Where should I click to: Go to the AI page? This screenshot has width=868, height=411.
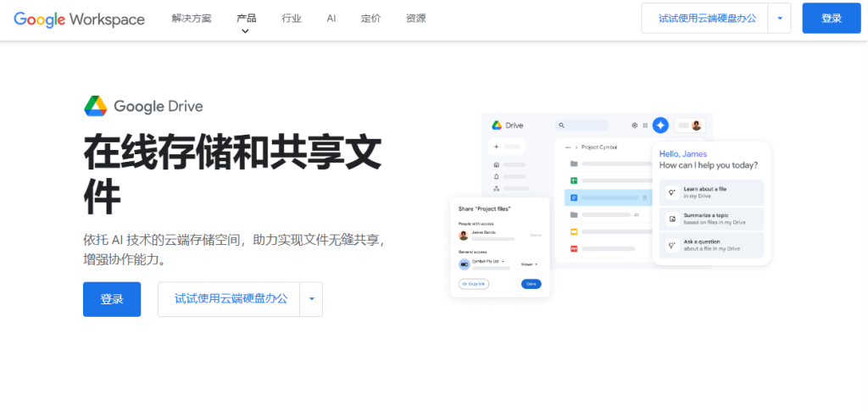331,19
